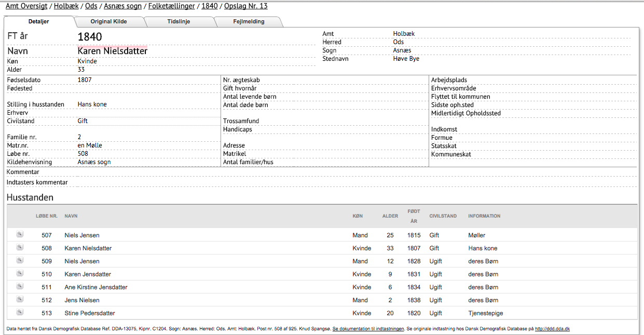Click the Fødselsdato value 1807
Viewport: 644px width, 335px height.
click(x=85, y=80)
